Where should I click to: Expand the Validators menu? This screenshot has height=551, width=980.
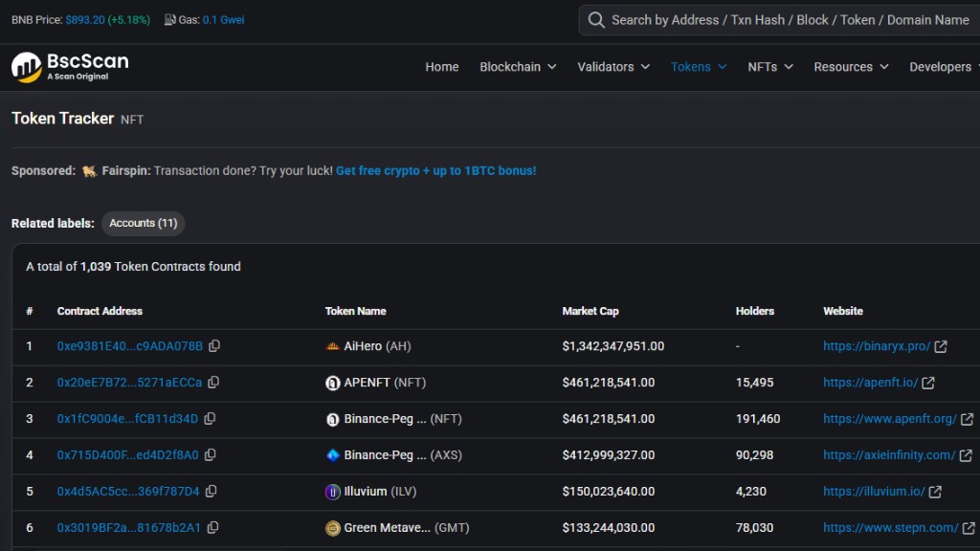(613, 67)
